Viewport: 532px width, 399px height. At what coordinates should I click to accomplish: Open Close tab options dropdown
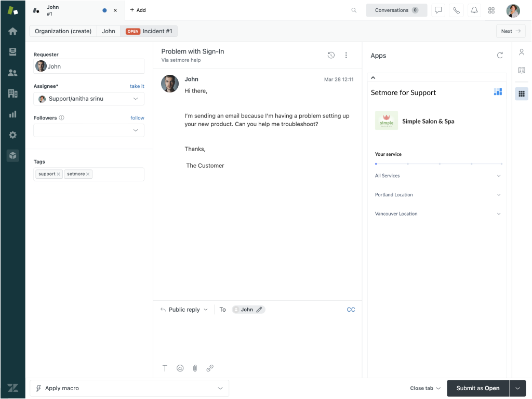425,388
